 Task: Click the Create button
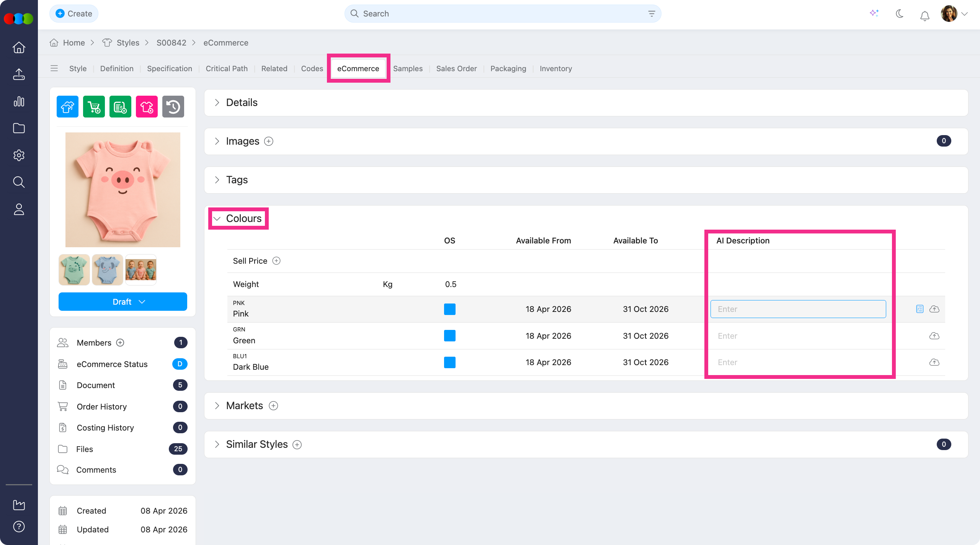[x=74, y=14]
